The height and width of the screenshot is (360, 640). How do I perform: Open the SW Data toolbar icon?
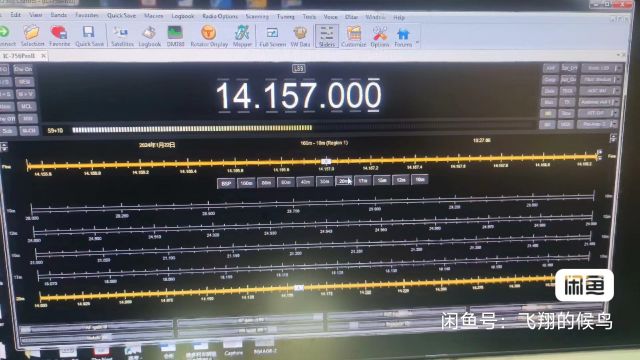[300, 36]
